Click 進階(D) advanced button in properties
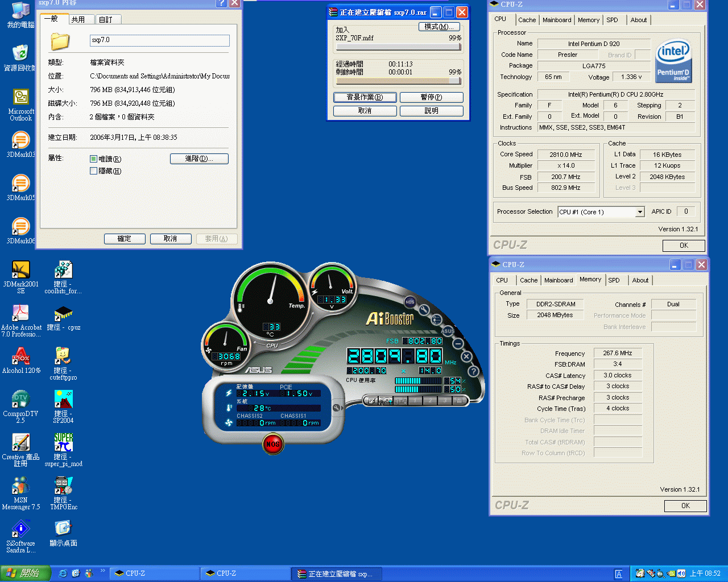728x582 pixels. [x=199, y=159]
